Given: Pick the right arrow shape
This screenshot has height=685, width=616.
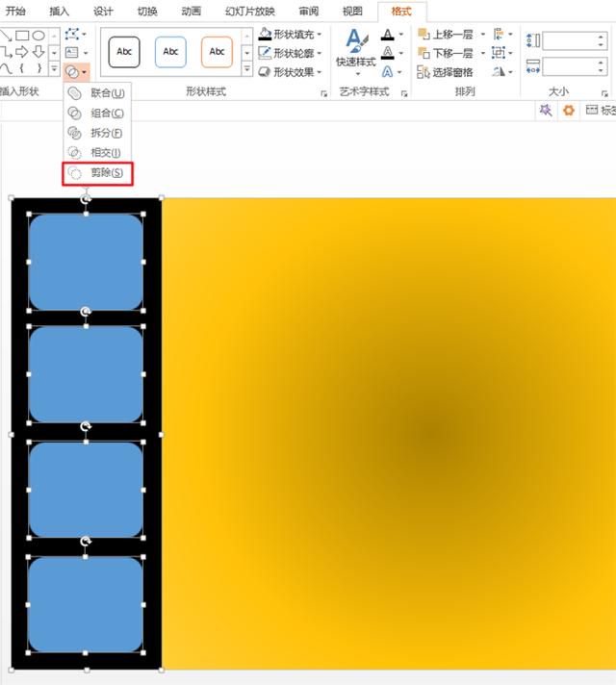Looking at the screenshot, I should (22, 52).
